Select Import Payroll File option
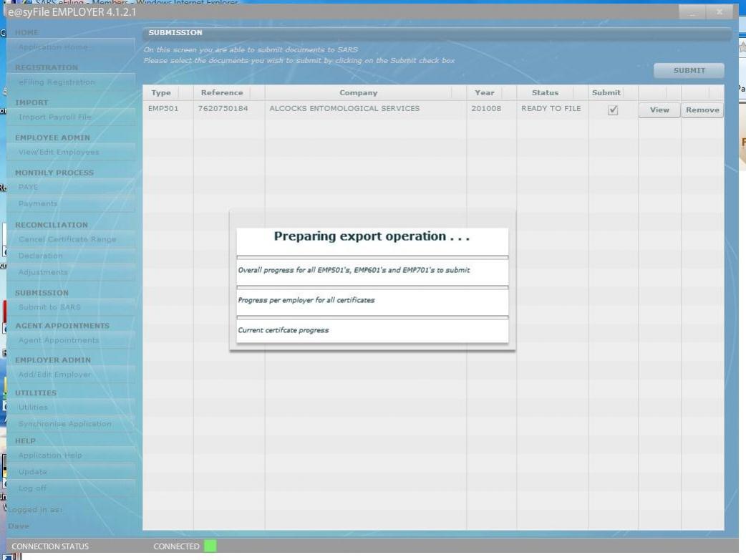The height and width of the screenshot is (560, 746). [x=55, y=117]
